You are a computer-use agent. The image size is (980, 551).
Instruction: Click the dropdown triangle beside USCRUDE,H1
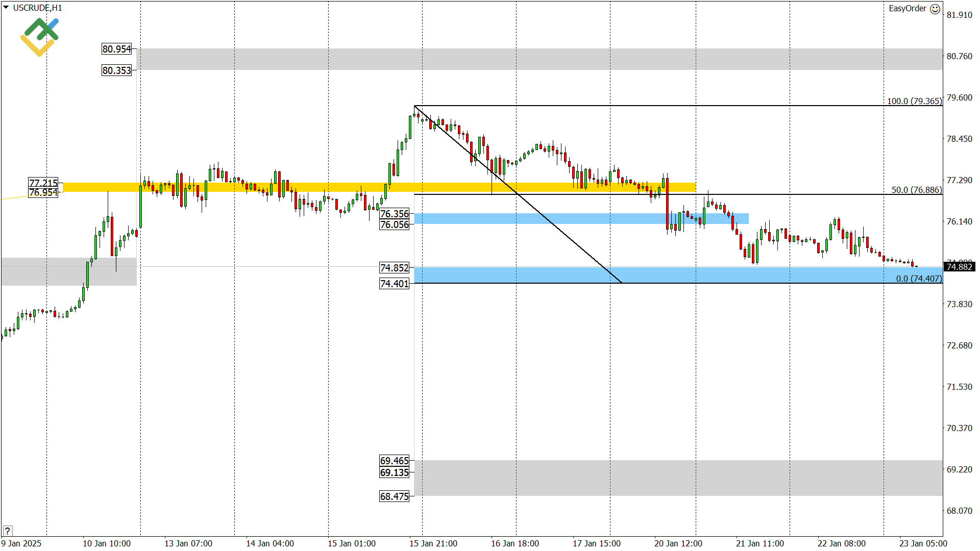tap(6, 8)
